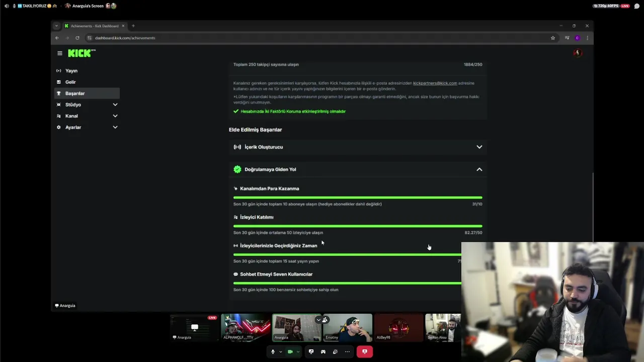This screenshot has height=362, width=644.
Task: Open the Kick profile avatar menu
Action: click(578, 53)
